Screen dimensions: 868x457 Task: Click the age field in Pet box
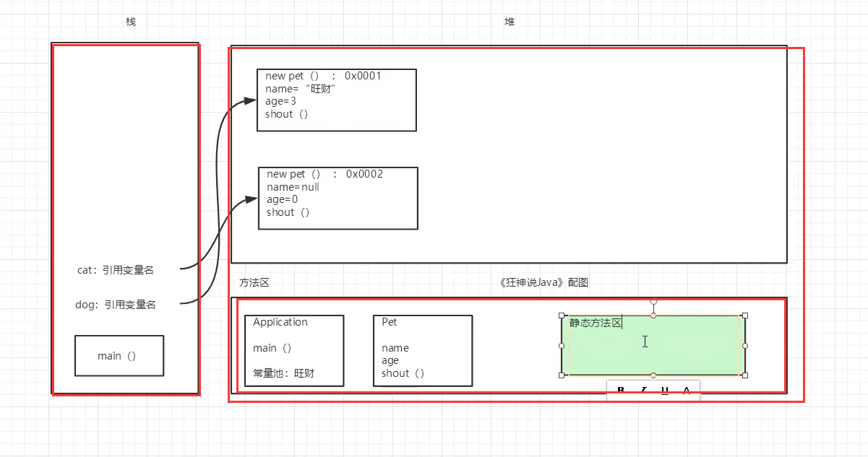pos(390,360)
